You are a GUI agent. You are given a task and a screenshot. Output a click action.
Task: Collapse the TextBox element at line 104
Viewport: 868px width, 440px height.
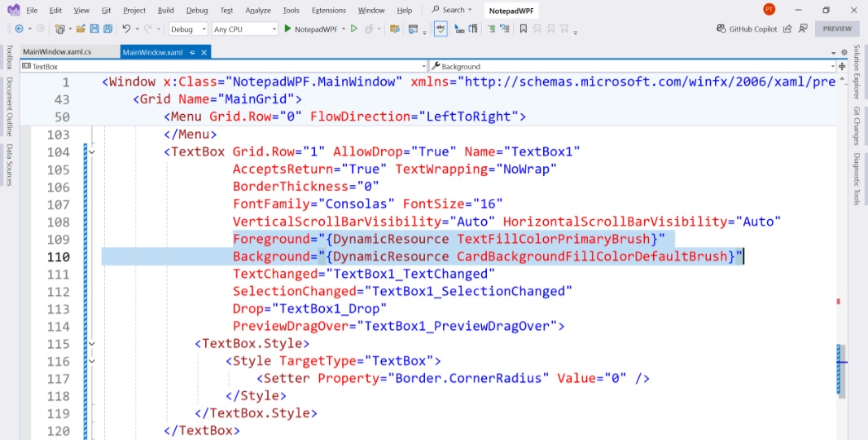92,152
